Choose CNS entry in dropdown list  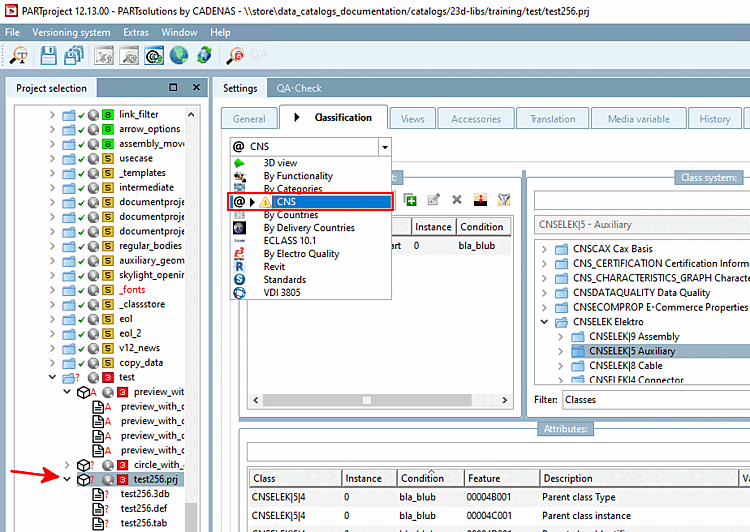(x=310, y=202)
